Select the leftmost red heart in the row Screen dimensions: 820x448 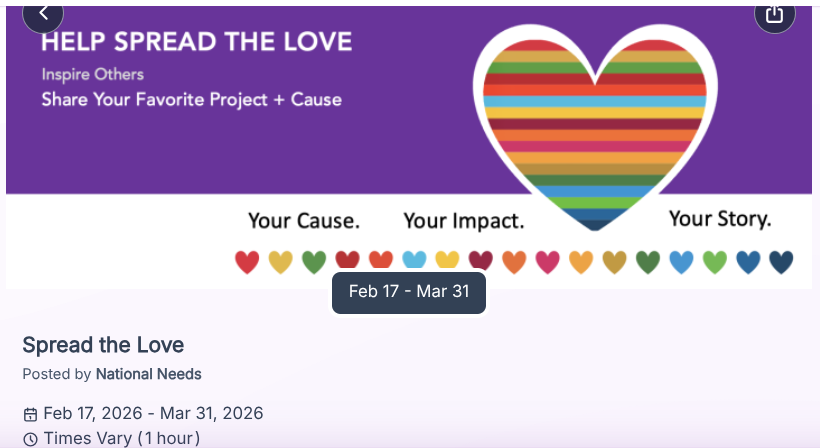[x=247, y=262]
